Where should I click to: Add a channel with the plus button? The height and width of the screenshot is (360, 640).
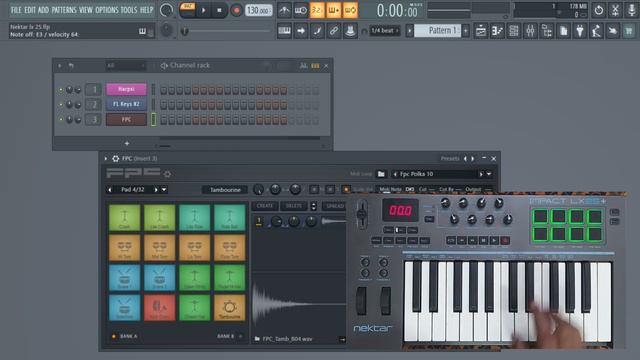pyautogui.click(x=127, y=143)
